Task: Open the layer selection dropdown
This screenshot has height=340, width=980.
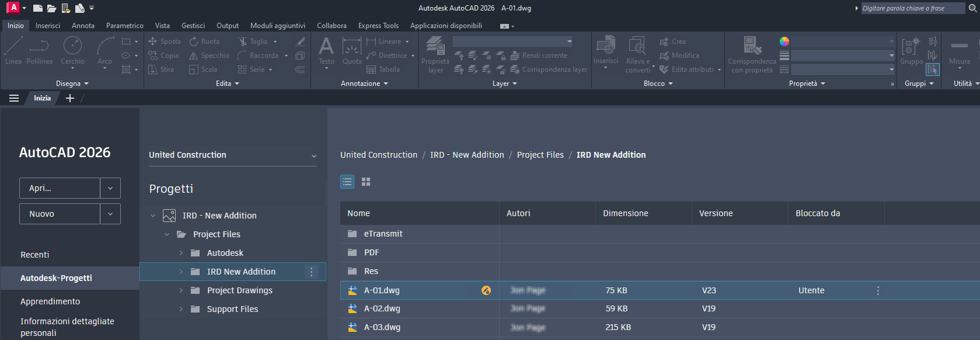Action: (512, 41)
